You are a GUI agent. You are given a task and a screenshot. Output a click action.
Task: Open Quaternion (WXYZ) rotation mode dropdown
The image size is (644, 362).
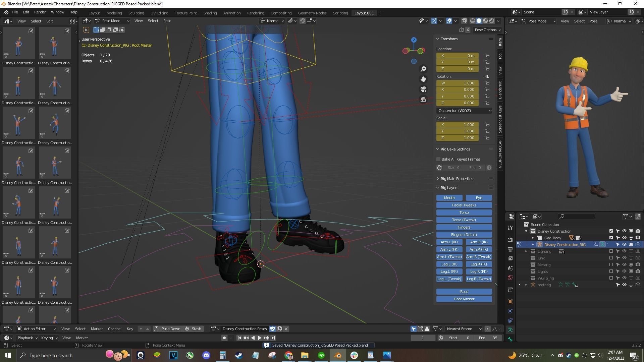(464, 111)
